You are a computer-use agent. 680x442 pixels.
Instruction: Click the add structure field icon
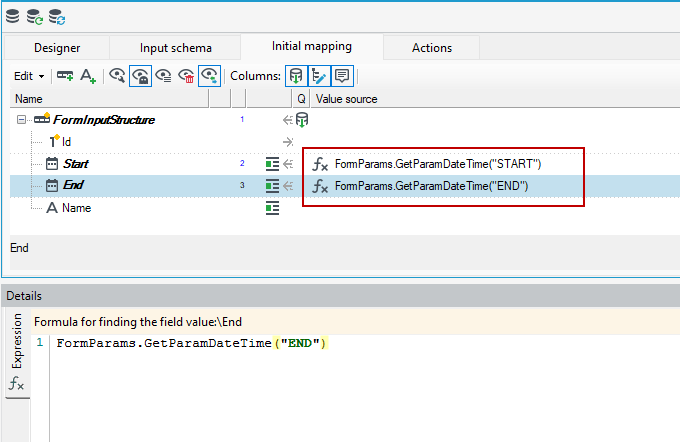pyautogui.click(x=65, y=76)
